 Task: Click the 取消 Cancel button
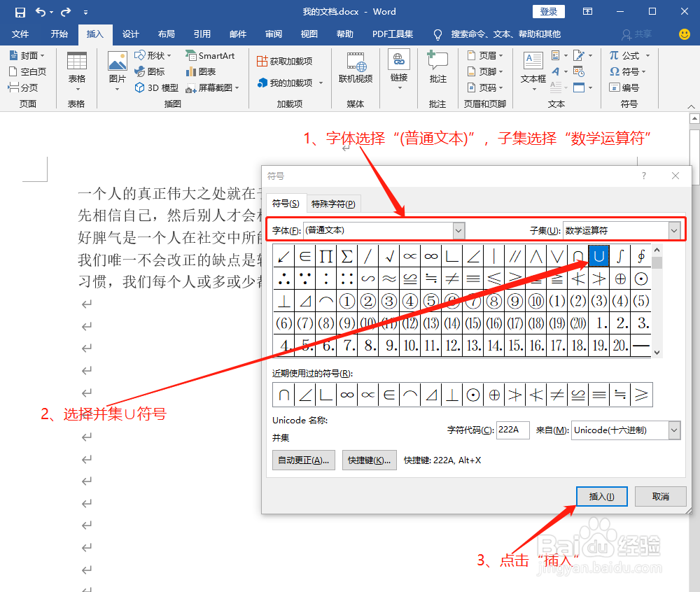click(660, 497)
